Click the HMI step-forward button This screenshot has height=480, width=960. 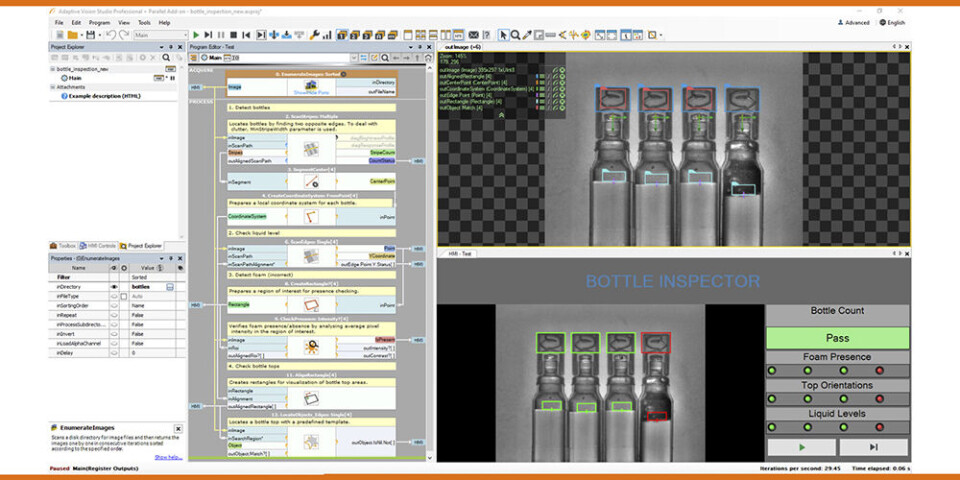(874, 447)
